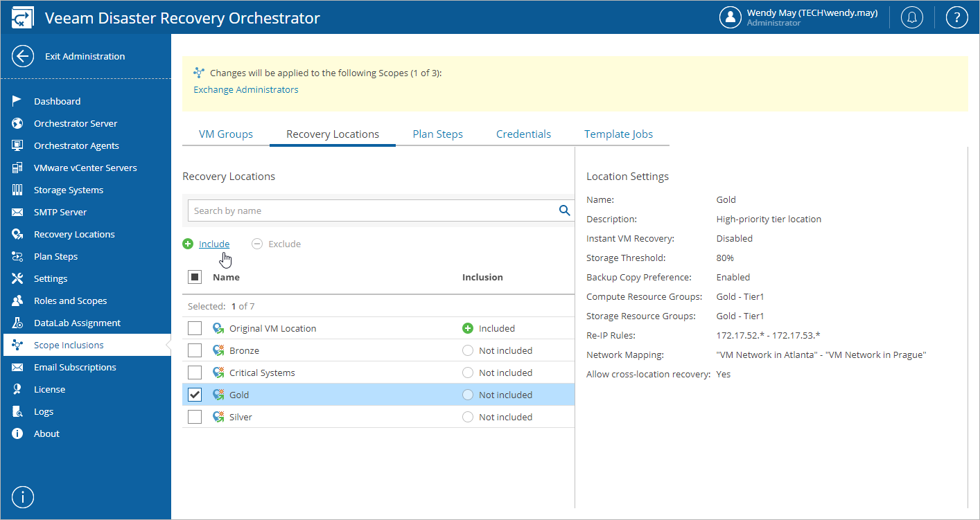
Task: Click the High-priority tier location description
Action: (769, 219)
